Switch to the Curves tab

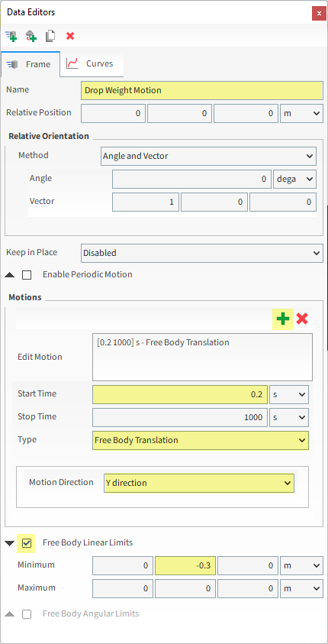[92, 64]
